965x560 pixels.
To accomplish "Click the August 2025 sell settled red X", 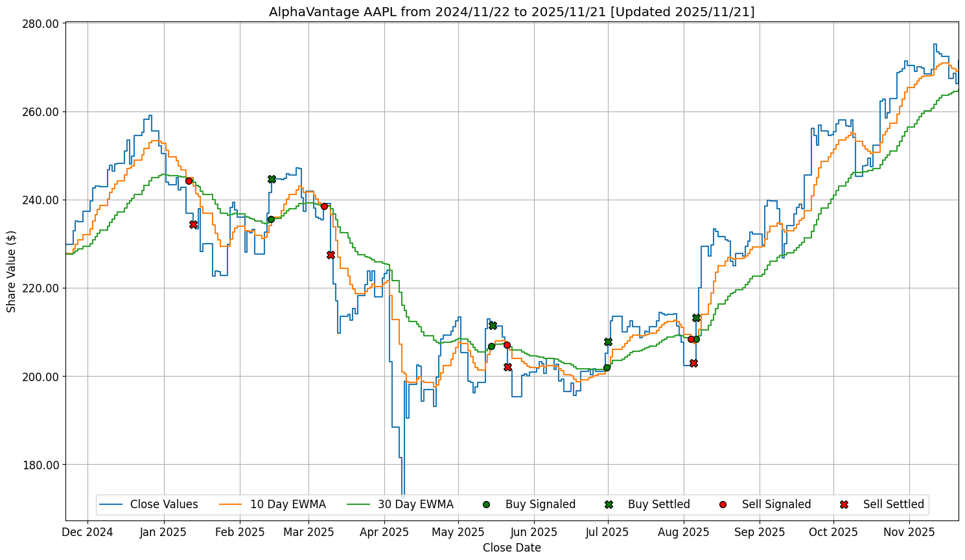I will [693, 363].
